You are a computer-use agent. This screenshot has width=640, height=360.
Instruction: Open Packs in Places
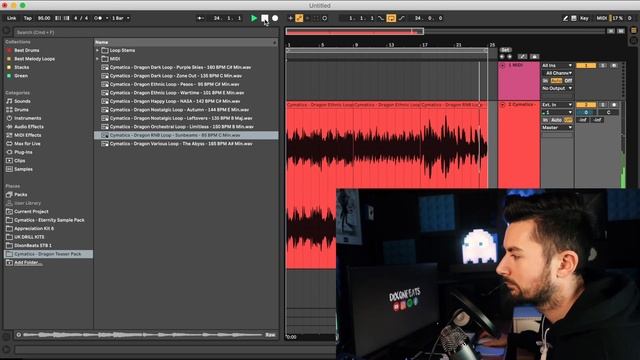pyautogui.click(x=20, y=195)
